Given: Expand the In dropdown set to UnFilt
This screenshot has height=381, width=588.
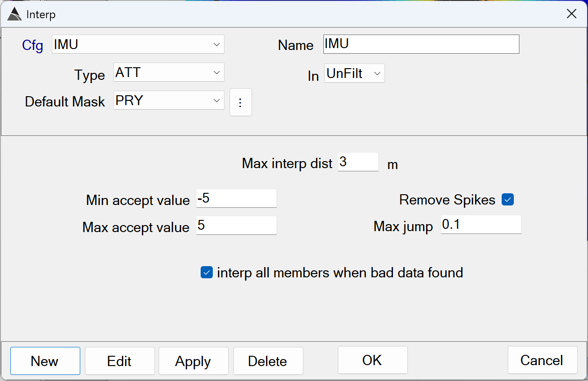Looking at the screenshot, I should [354, 73].
